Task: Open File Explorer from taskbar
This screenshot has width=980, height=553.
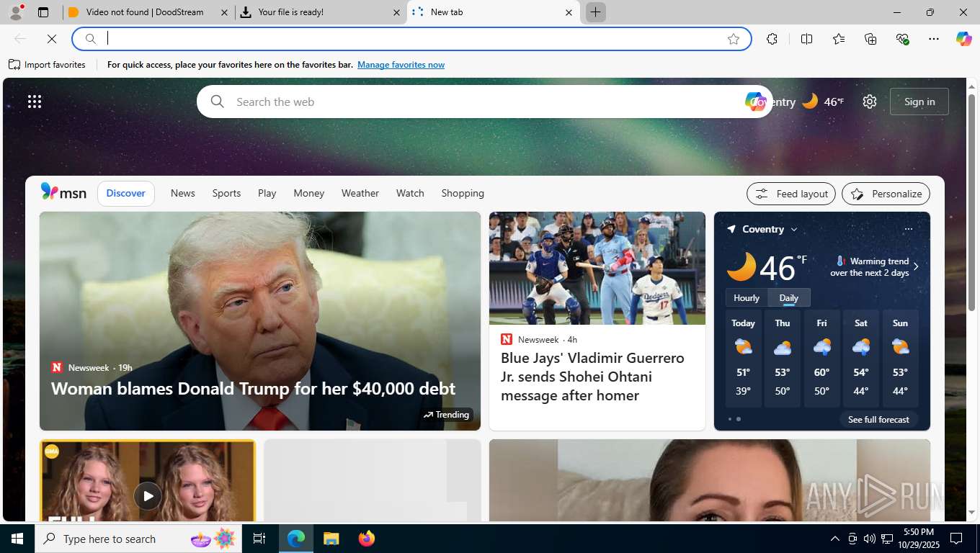Action: pos(331,539)
